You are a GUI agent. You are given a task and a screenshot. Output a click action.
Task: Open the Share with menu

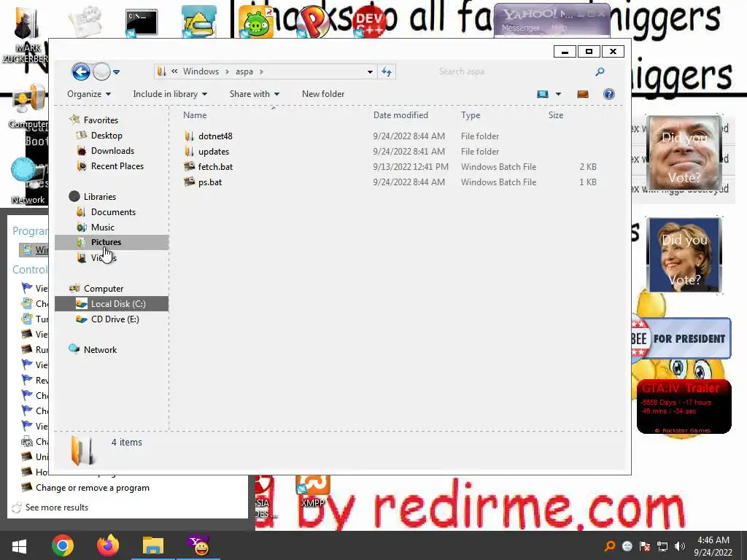255,94
